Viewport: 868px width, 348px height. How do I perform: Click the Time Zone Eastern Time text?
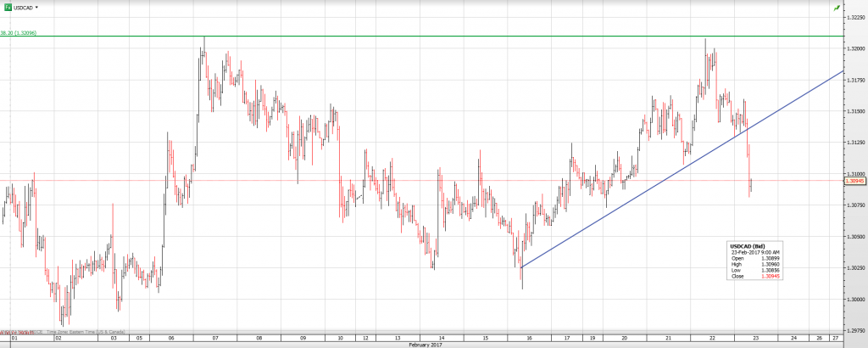click(x=85, y=330)
